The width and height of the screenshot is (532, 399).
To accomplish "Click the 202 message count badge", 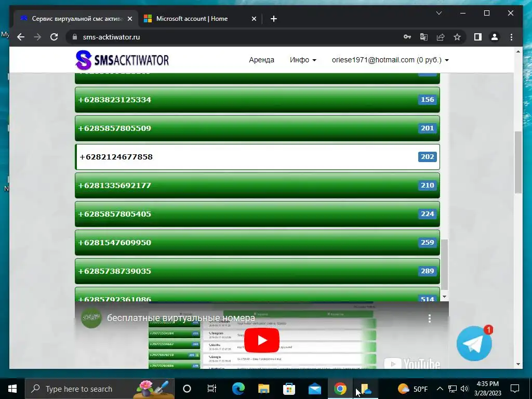I will click(x=428, y=157).
